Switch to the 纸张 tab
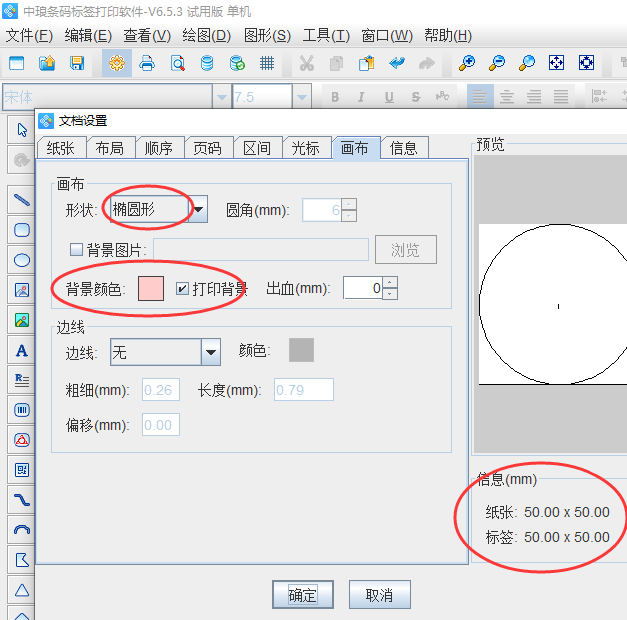The height and width of the screenshot is (620, 627). pos(60,148)
